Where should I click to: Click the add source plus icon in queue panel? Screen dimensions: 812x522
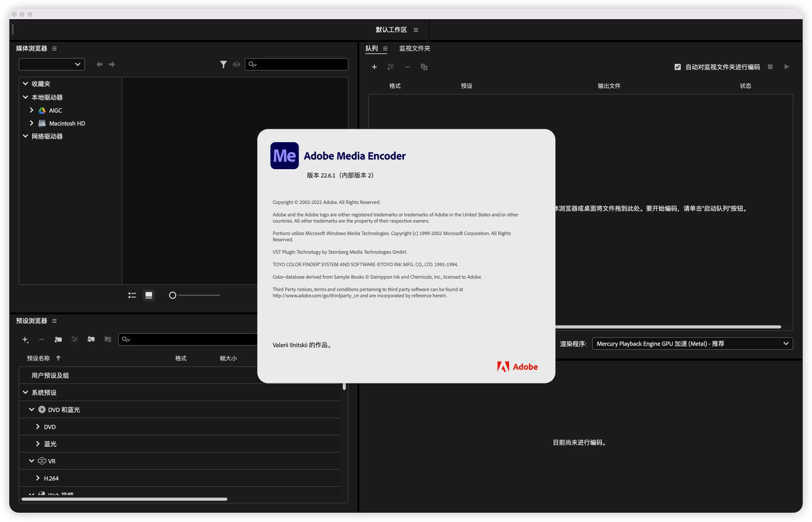[x=374, y=67]
